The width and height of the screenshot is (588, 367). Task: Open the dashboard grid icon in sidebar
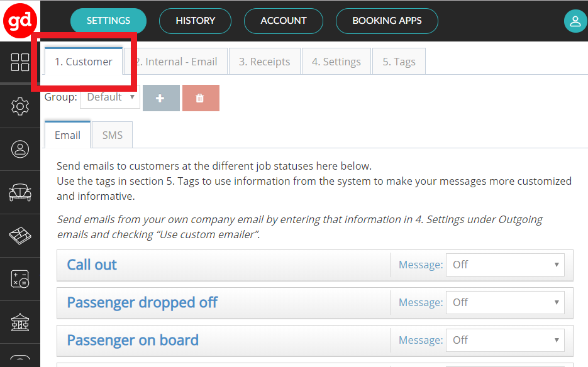[x=20, y=62]
